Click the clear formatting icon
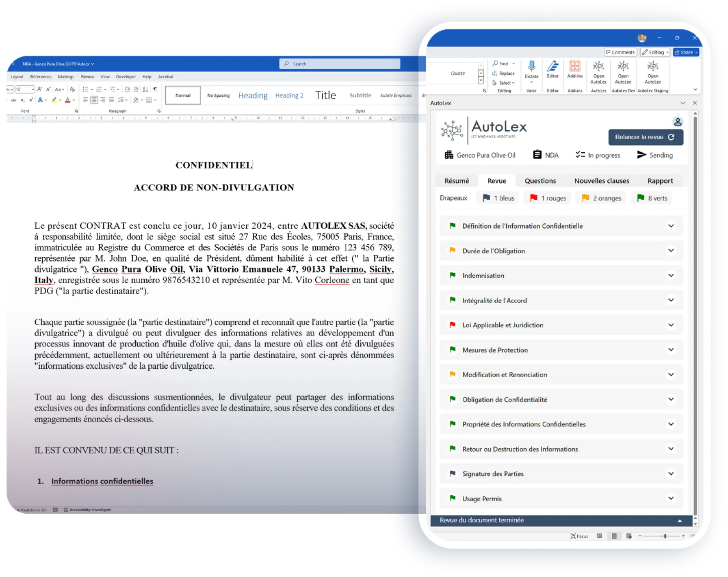Screen dimensions: 728x577 click(72, 89)
